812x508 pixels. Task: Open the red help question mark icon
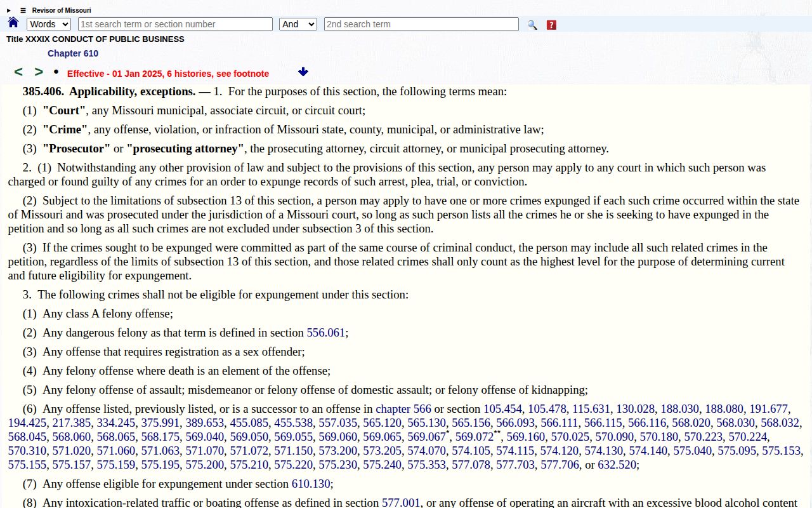point(551,25)
